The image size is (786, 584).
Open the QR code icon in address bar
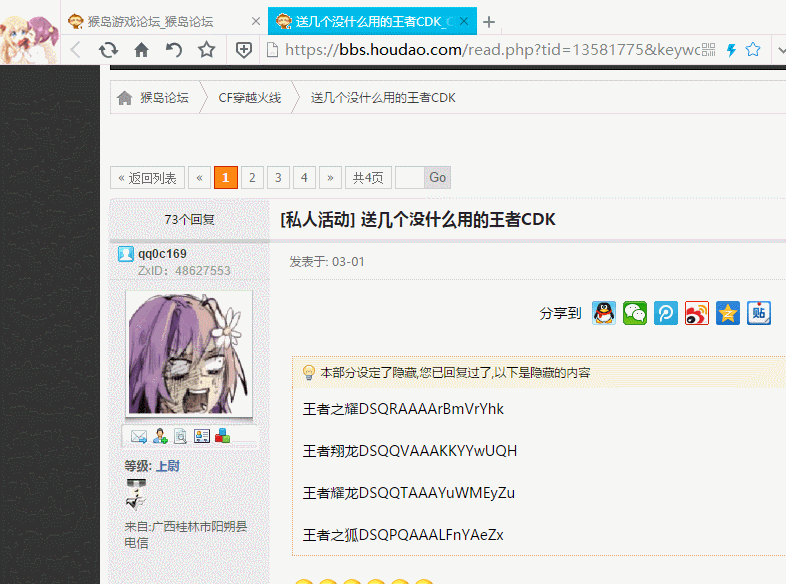click(x=708, y=50)
